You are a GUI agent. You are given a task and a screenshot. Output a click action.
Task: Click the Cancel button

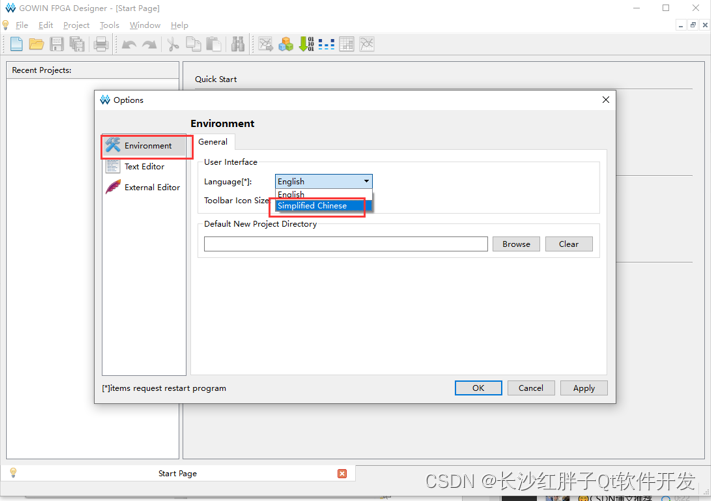(531, 388)
